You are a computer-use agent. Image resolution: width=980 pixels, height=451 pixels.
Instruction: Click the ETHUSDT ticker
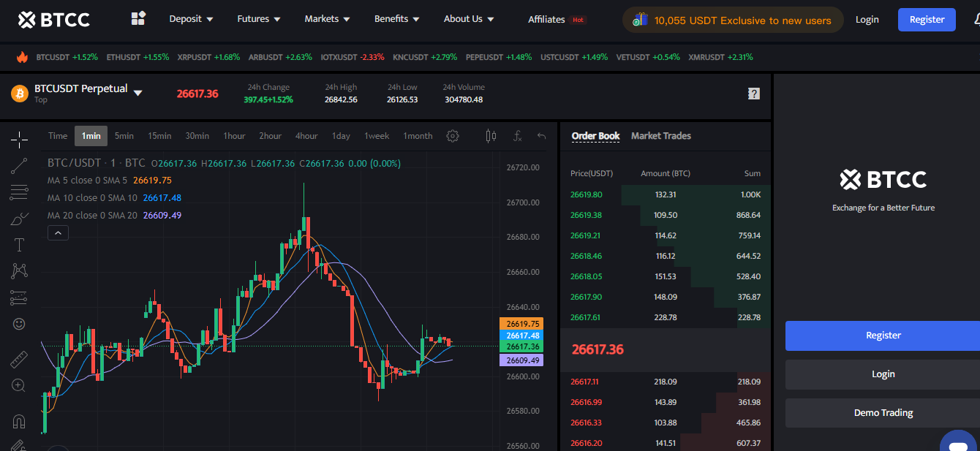(137, 57)
